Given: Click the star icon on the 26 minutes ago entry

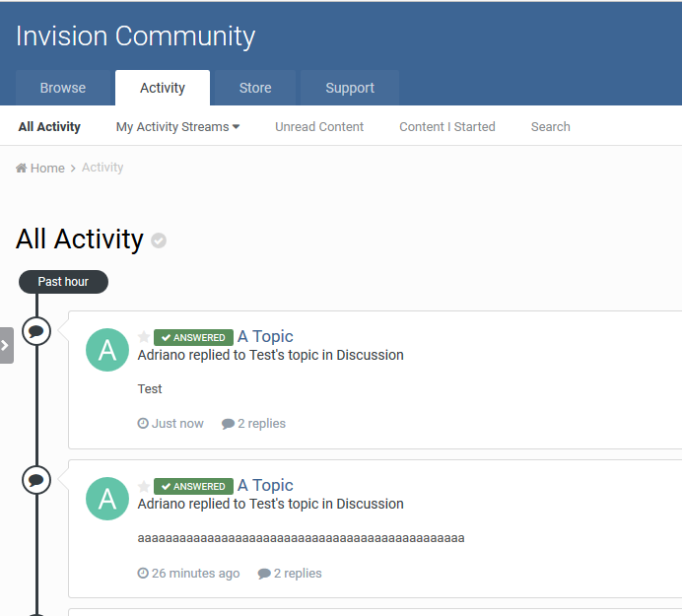Looking at the screenshot, I should [144, 486].
